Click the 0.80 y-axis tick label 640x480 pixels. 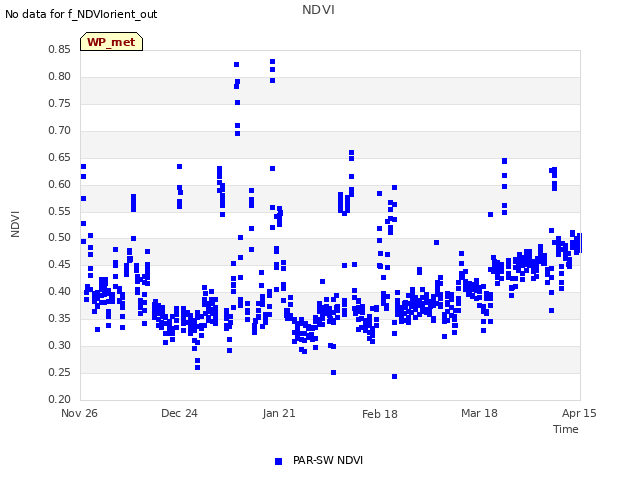[x=59, y=76]
